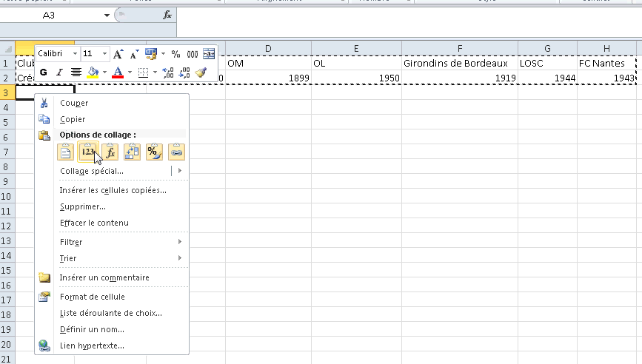Screen dimensions: 642x364
Task: Select column E header
Action: tap(356, 49)
